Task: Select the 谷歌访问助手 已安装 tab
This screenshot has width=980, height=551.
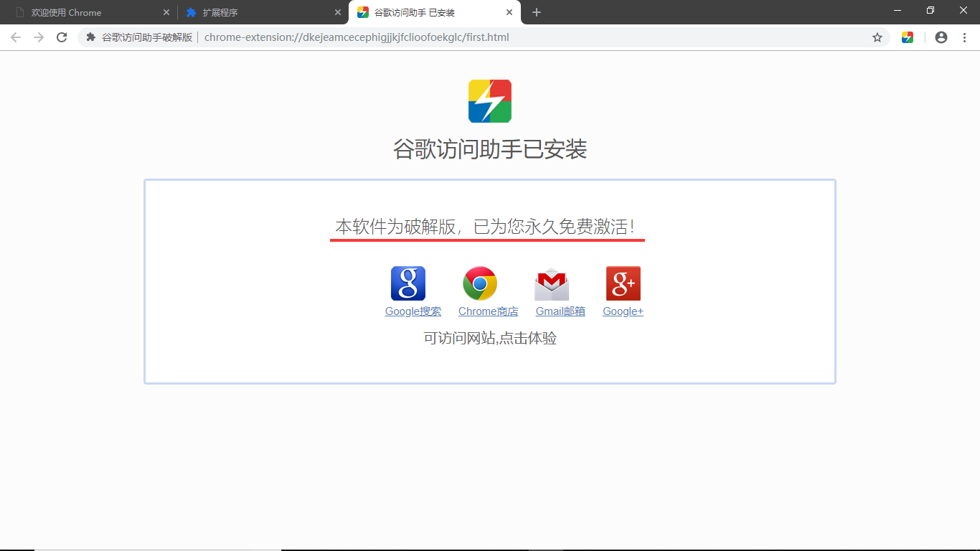Action: pos(434,12)
